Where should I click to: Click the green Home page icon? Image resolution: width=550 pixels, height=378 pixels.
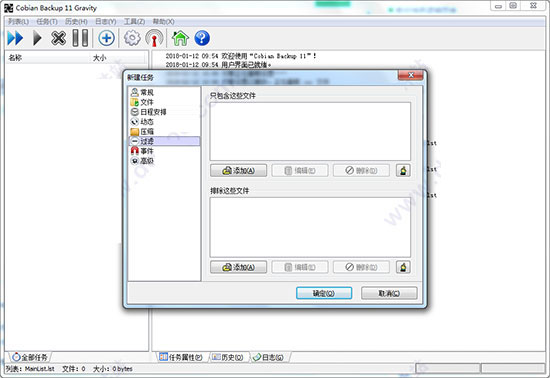180,38
